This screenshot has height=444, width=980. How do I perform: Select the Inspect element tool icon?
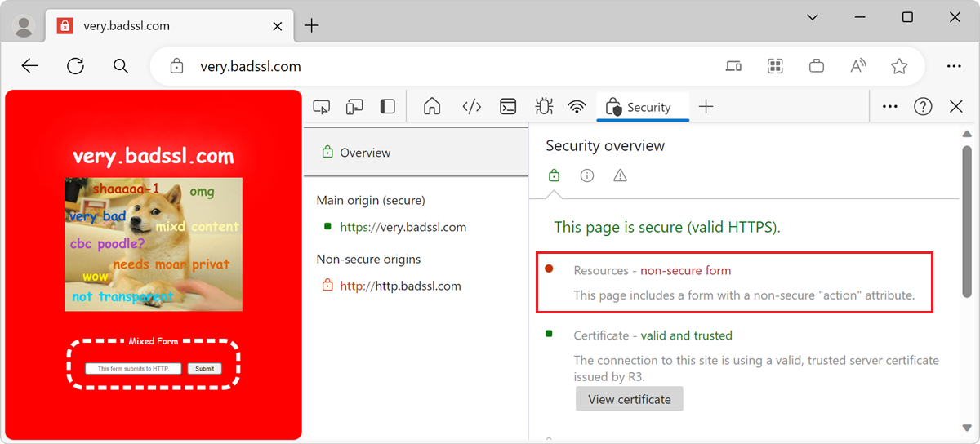point(322,107)
